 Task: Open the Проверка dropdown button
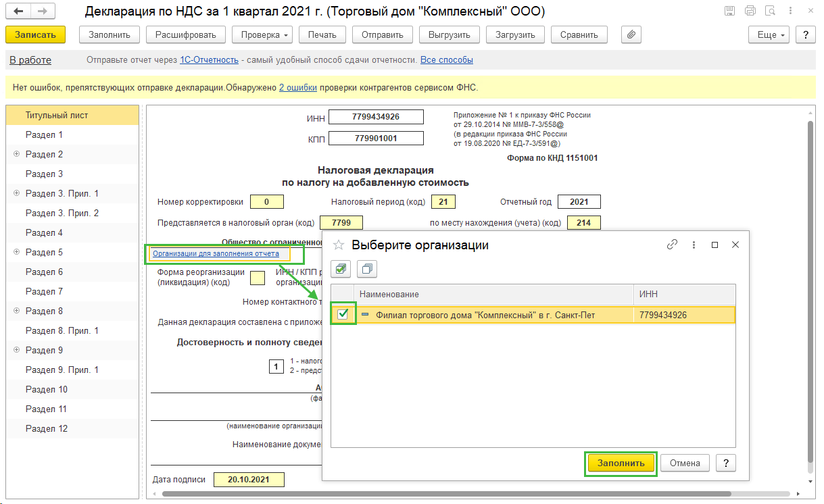tap(262, 34)
